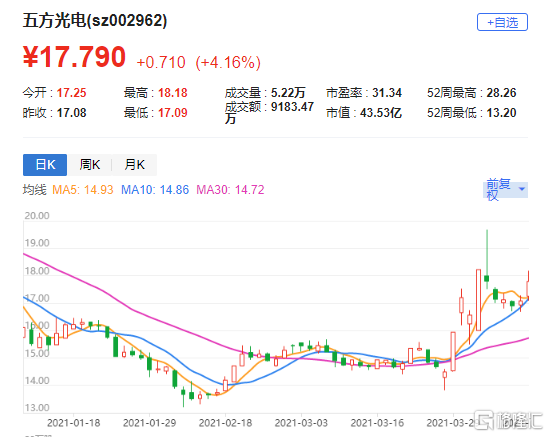The image size is (549, 437).
Task: Select the 最高 value 18.18
Action: click(173, 93)
